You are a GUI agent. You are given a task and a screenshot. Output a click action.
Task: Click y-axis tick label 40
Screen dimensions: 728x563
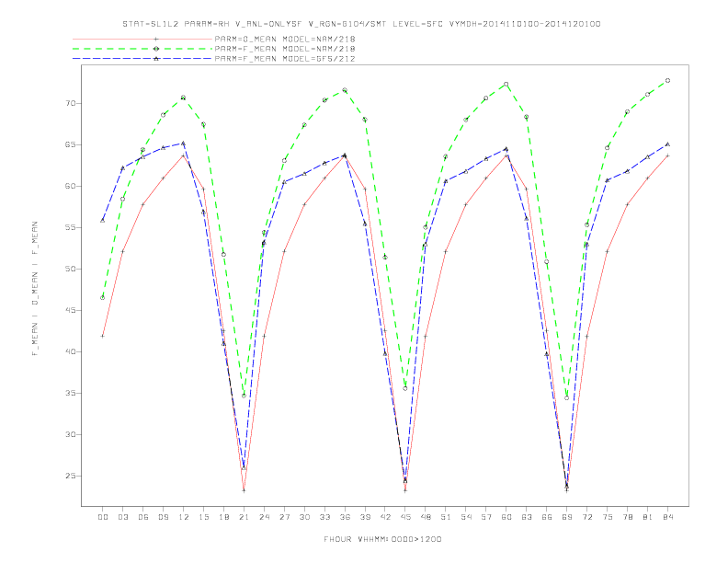click(x=71, y=351)
